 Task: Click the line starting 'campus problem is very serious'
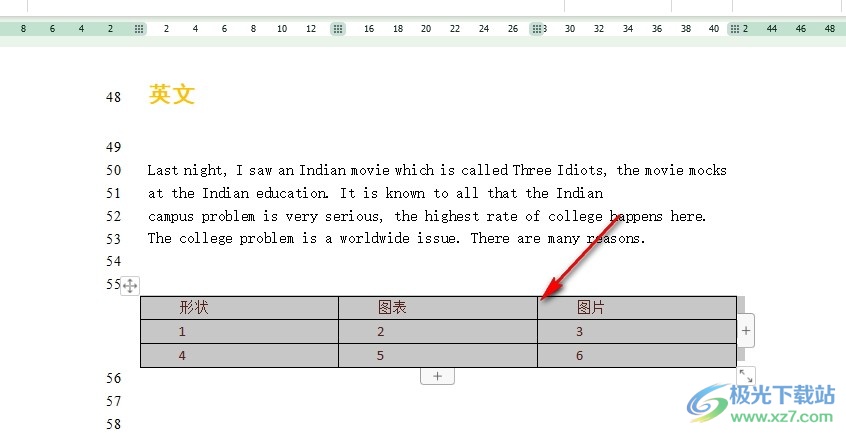[427, 216]
